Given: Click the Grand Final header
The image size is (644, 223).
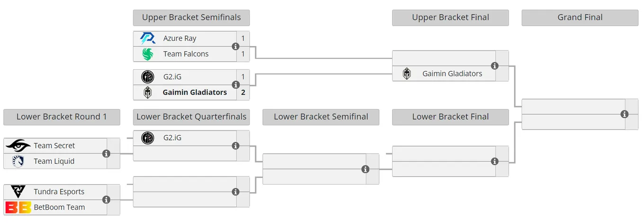Looking at the screenshot, I should (x=580, y=18).
